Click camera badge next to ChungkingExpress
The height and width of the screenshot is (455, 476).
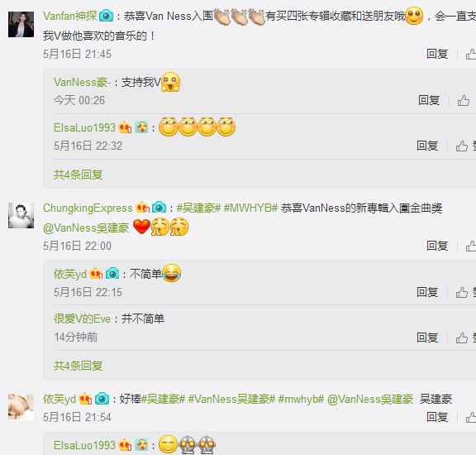click(159, 208)
